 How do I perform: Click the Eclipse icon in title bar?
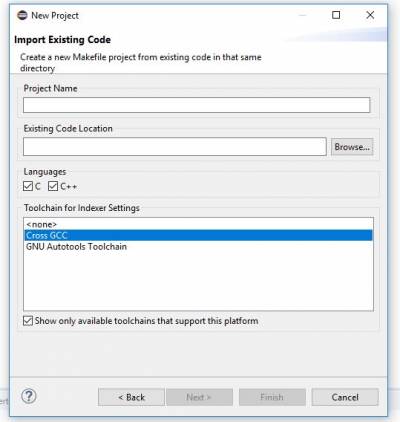click(22, 15)
